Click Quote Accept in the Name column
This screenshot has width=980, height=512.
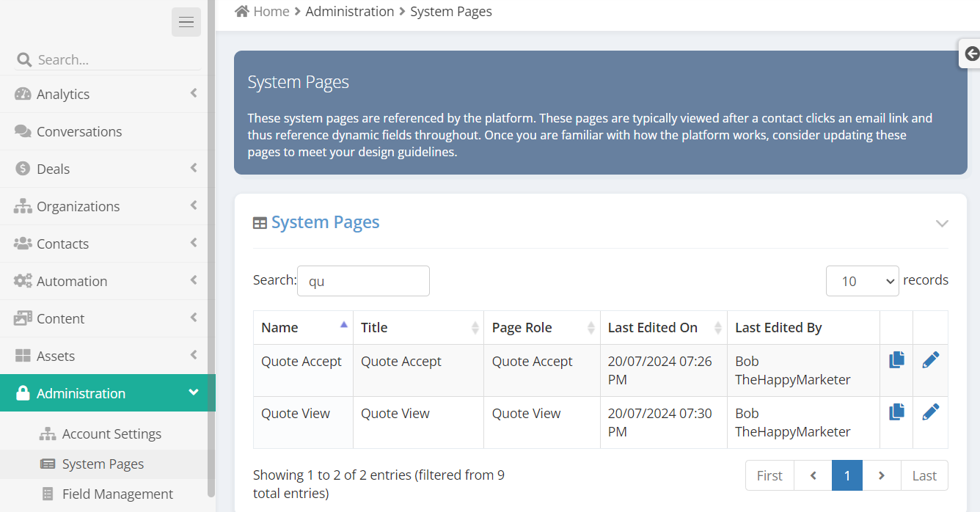[x=301, y=362]
